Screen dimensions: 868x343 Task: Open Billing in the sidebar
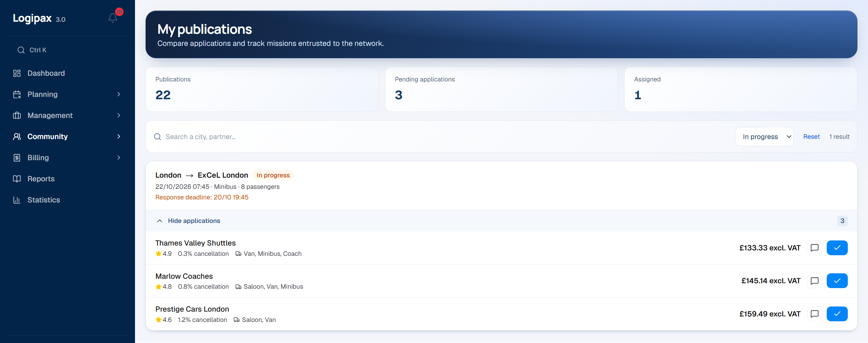click(x=67, y=157)
